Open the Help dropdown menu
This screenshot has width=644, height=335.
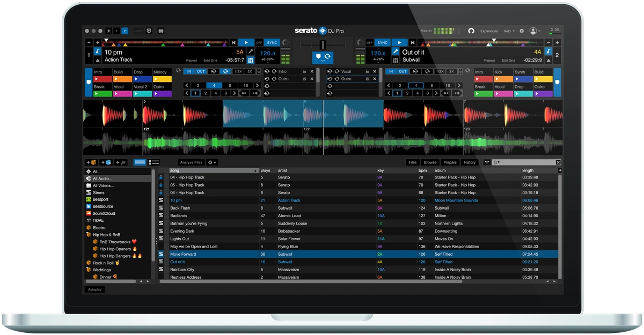508,31
